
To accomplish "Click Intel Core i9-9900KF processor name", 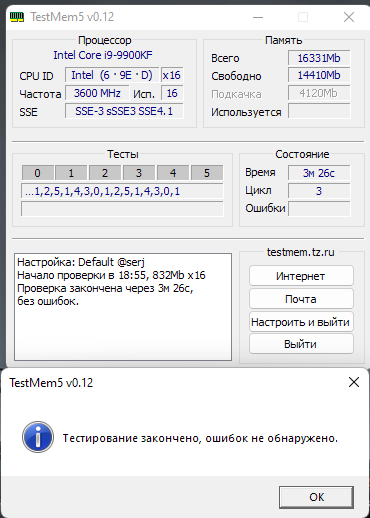I will 103,55.
